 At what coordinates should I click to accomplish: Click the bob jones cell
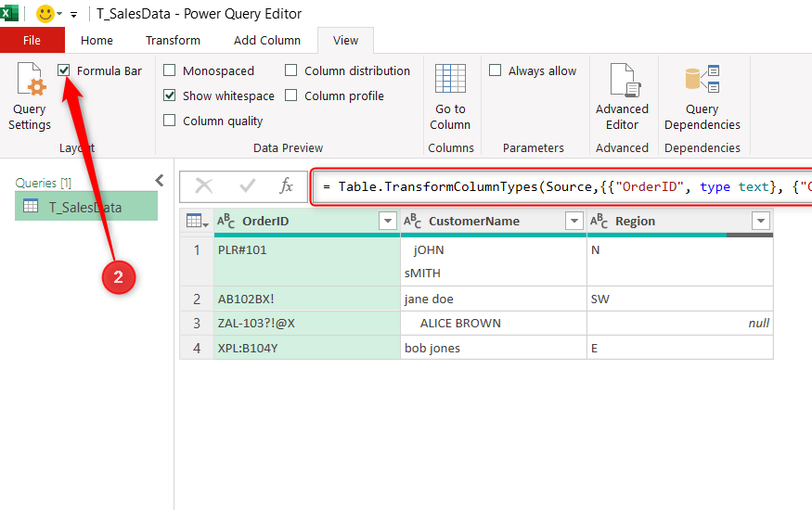coord(494,348)
